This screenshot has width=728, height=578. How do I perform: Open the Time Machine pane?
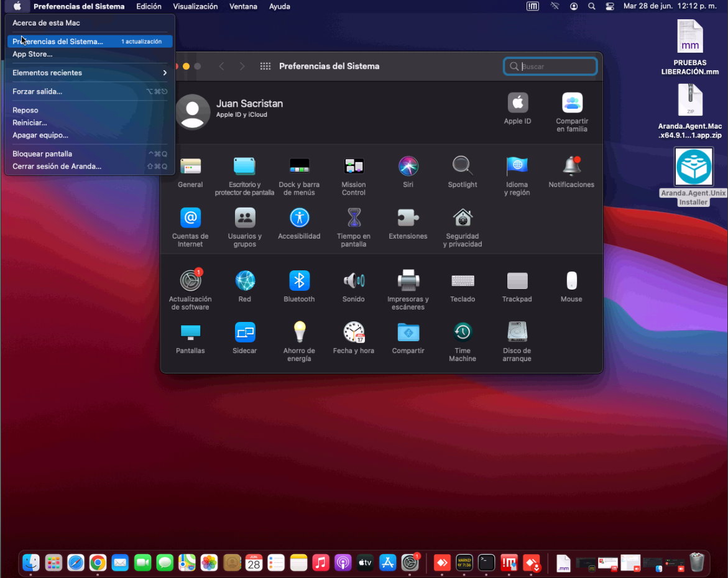click(463, 333)
